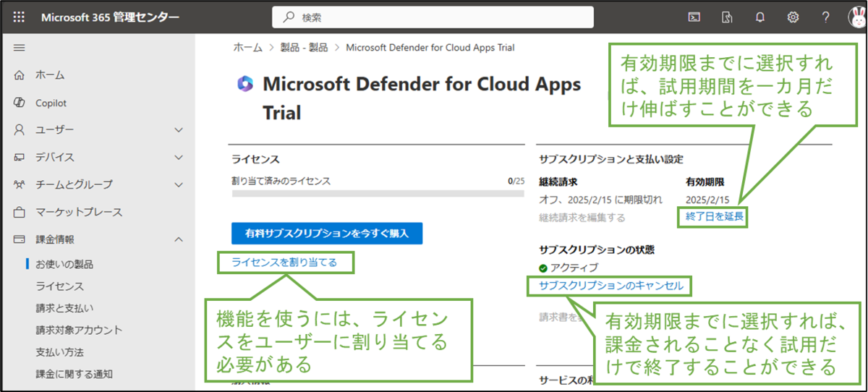Click サブスクリプションのキャンセル link
868x392 pixels.
click(610, 286)
